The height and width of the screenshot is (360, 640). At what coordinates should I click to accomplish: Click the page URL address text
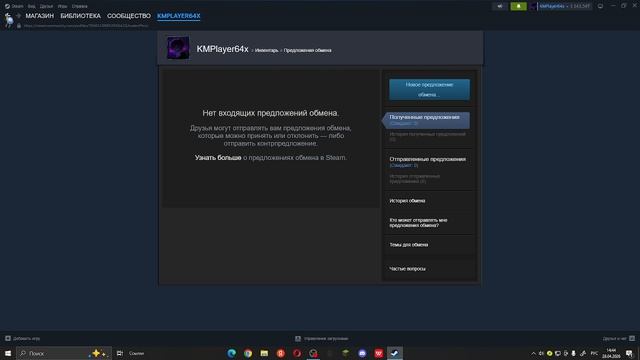[x=86, y=26]
